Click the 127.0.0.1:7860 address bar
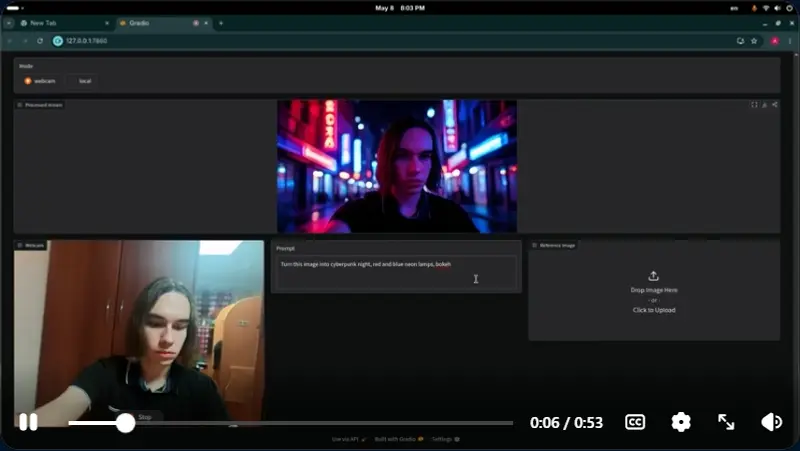 pos(393,41)
